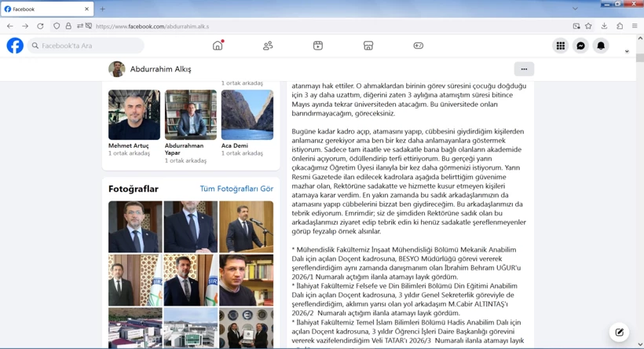Open the browser downloads panel
This screenshot has width=644, height=349.
click(x=604, y=26)
